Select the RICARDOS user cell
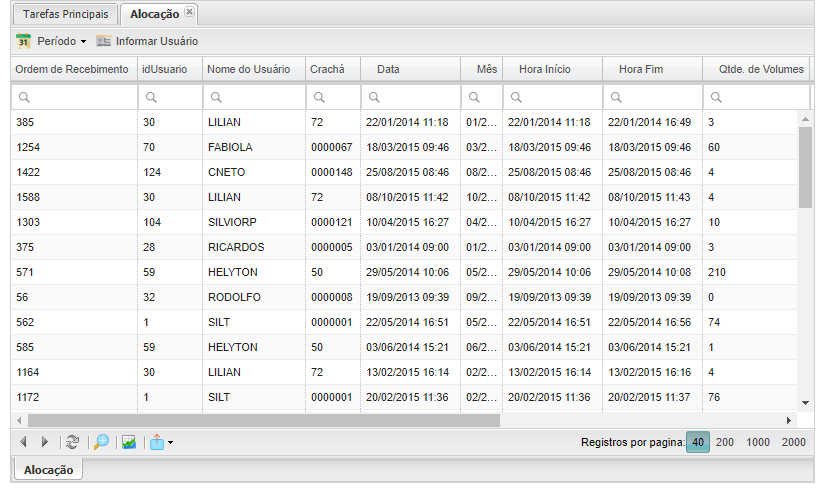Viewport: 825px width, 493px height. pyautogui.click(x=254, y=247)
